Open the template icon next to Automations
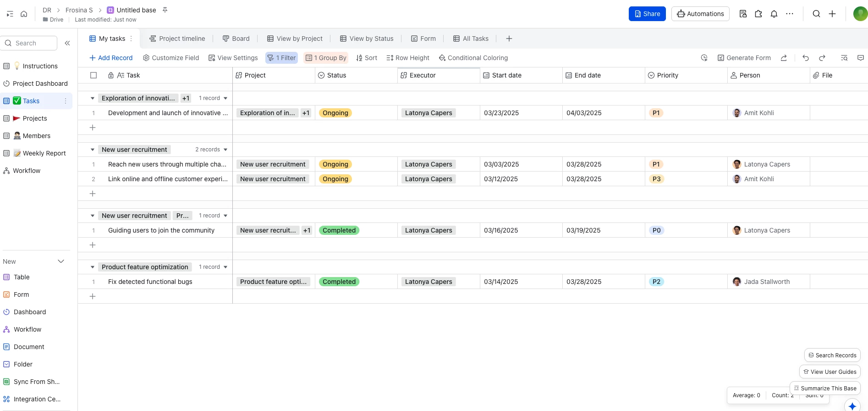This screenshot has width=868, height=411. [743, 14]
